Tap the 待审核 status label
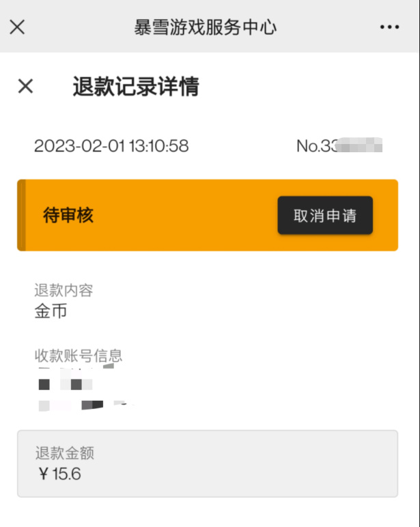This screenshot has width=420, height=527. click(68, 215)
